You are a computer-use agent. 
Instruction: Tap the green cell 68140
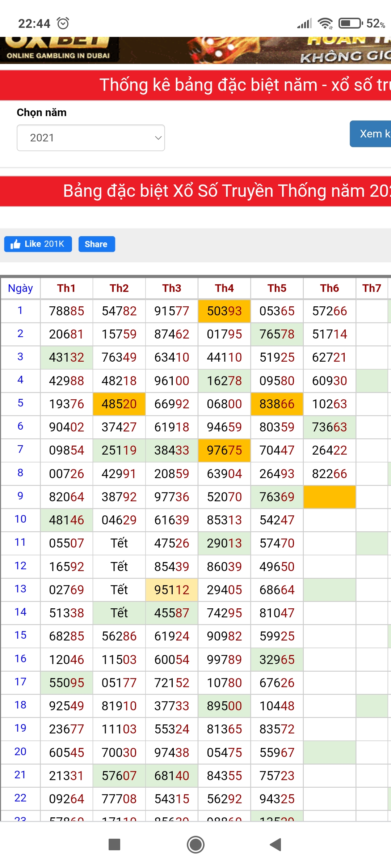172,776
